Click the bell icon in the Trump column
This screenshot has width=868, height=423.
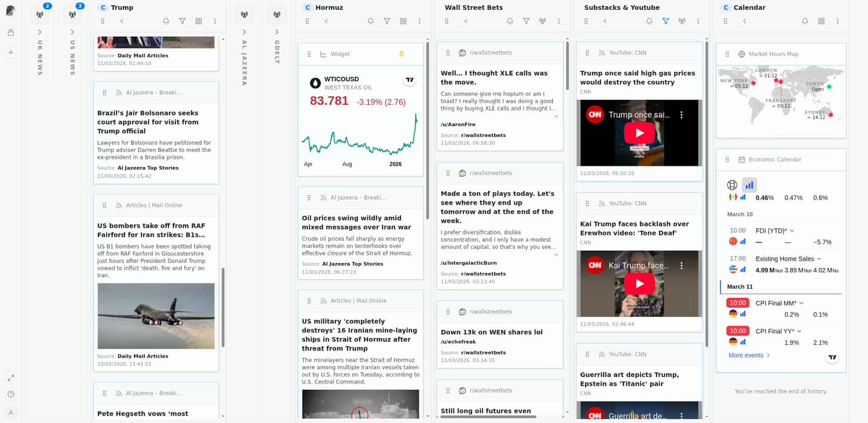tap(166, 21)
